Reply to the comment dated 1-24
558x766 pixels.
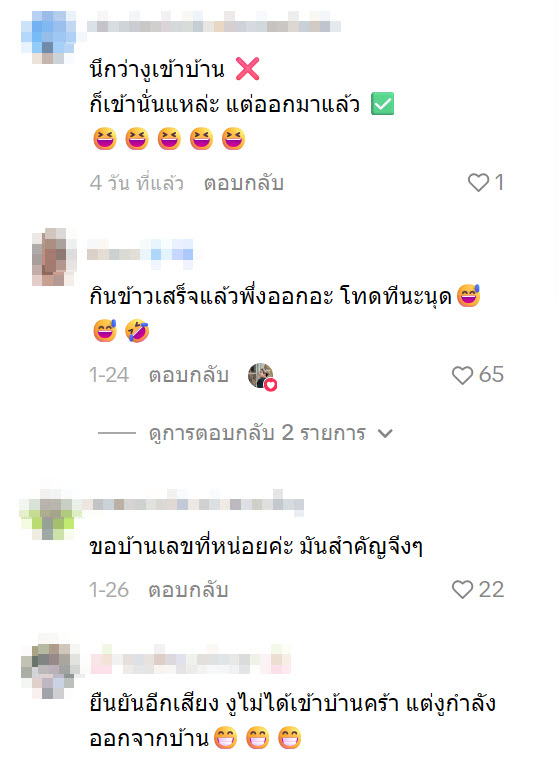[x=189, y=375]
